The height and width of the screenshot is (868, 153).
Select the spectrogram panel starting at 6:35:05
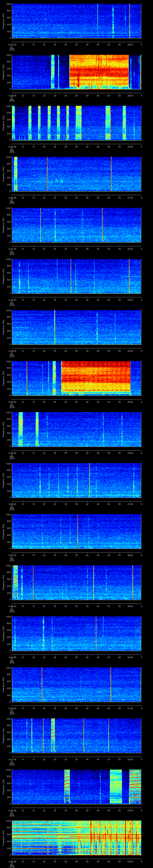pyautogui.click(x=77, y=429)
